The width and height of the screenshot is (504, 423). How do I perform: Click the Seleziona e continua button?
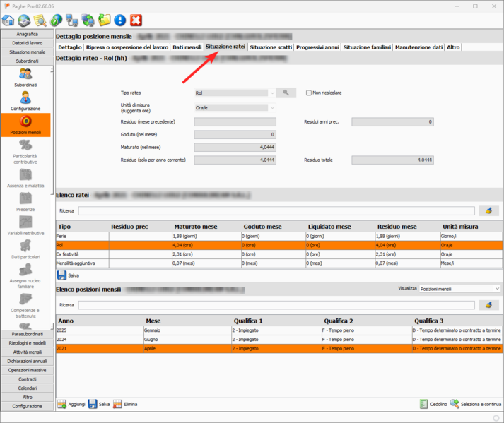[x=476, y=404]
